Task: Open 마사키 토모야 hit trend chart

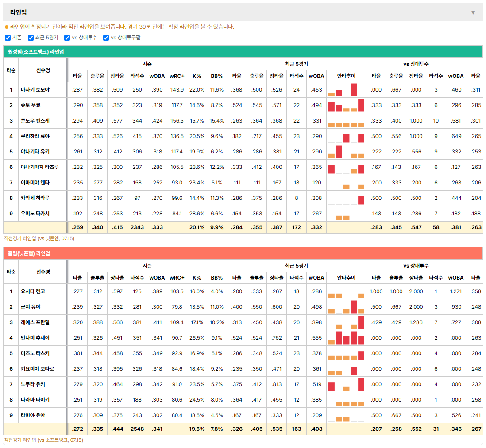Action: 346,90
